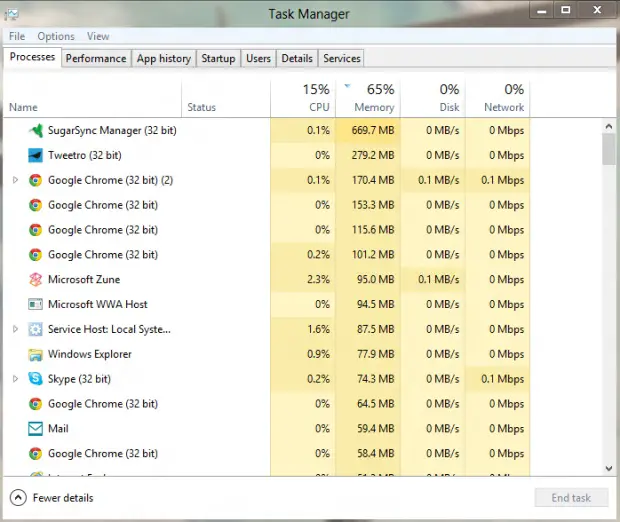
Task: Click the 2.3% CPU value for Zune
Action: tap(318, 280)
